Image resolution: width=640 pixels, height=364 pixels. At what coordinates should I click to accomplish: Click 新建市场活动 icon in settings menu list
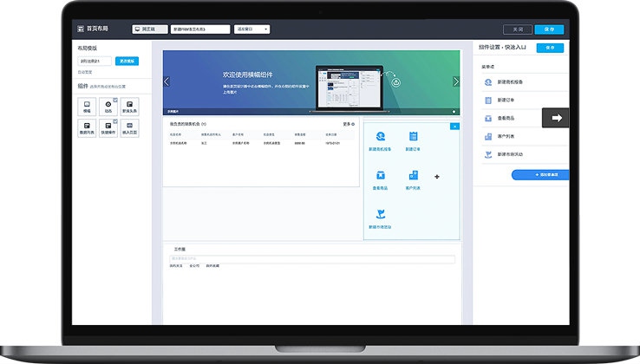click(x=488, y=154)
